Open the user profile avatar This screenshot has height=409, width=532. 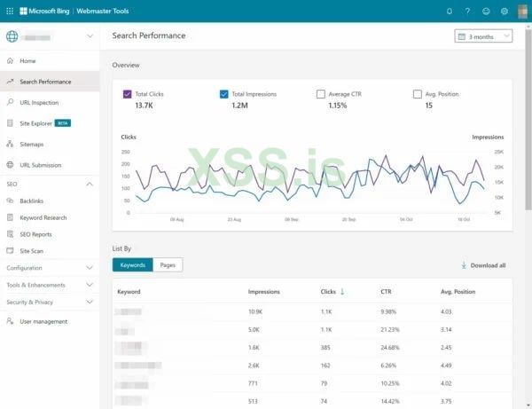point(522,12)
